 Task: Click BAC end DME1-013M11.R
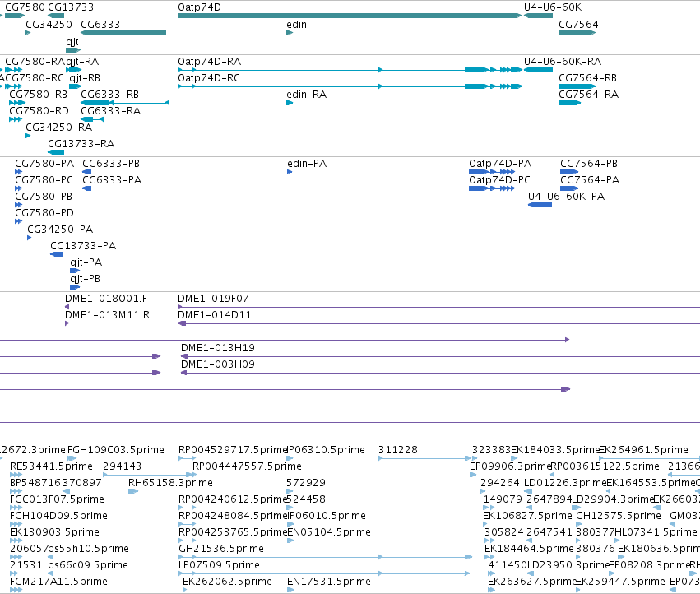click(67, 323)
